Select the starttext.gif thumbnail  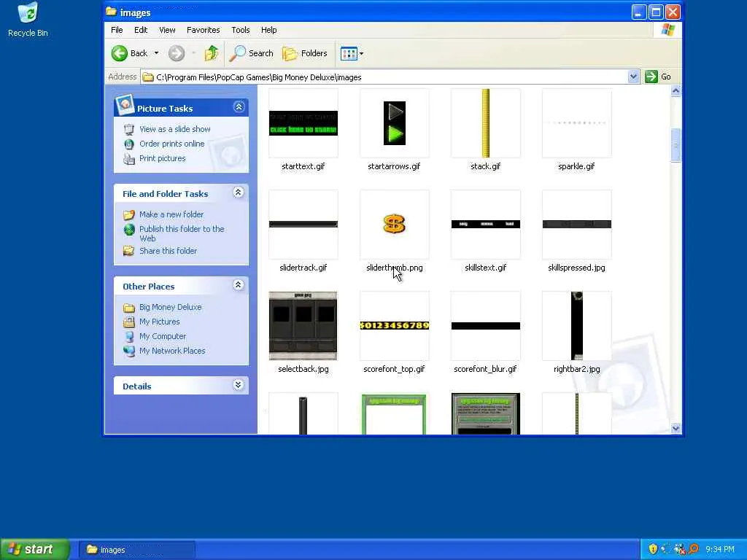[x=303, y=122]
